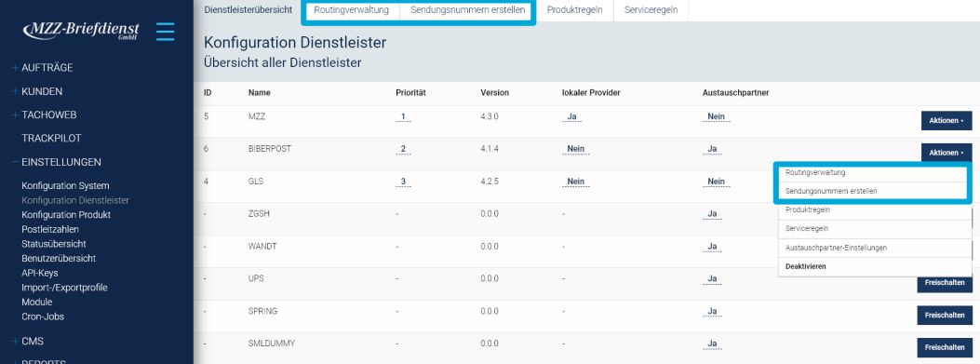Click the MZZ-Briefdienst logo

pyautogui.click(x=81, y=31)
